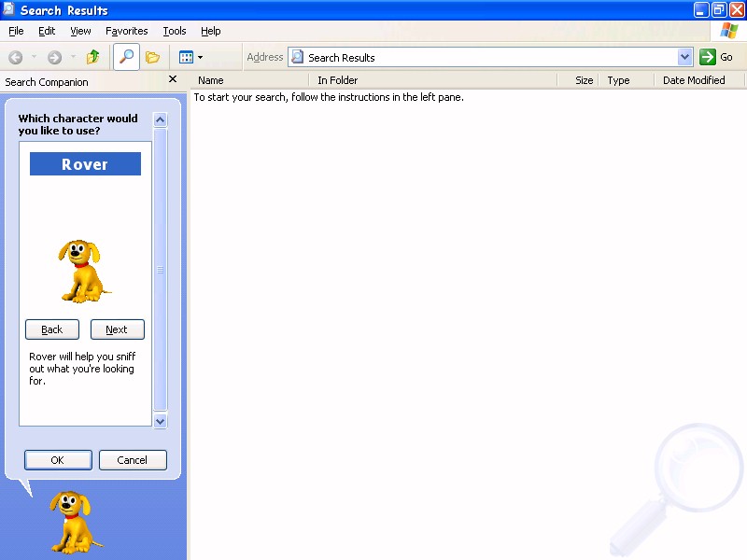Click Next to see another character
The width and height of the screenshot is (747, 560).
[x=118, y=329]
